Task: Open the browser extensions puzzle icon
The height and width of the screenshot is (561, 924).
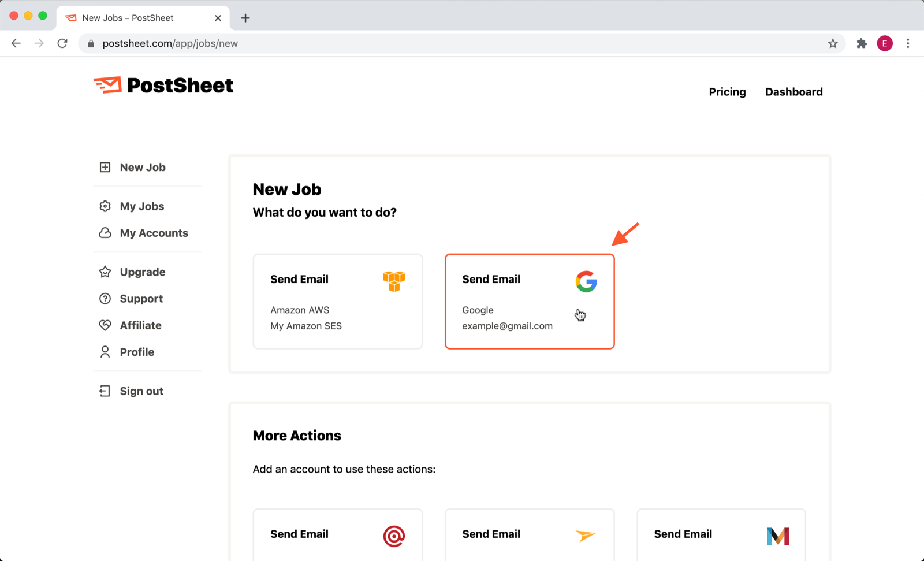Action: (862, 43)
